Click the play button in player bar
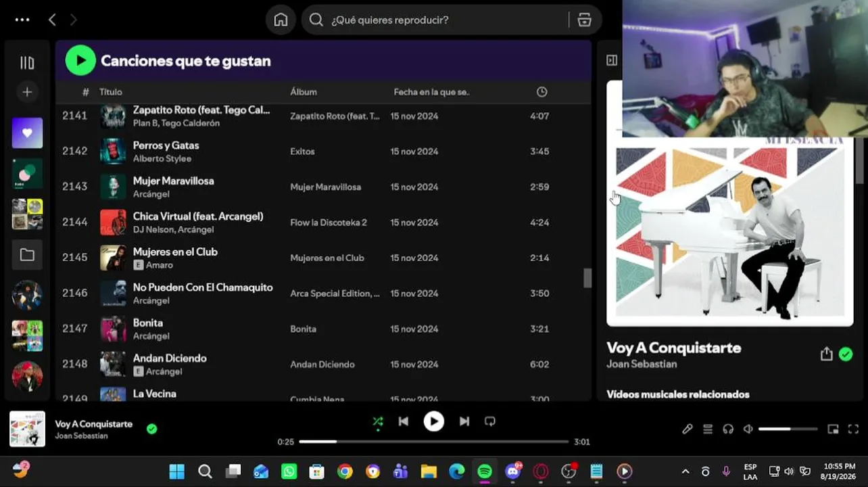Image resolution: width=868 pixels, height=487 pixels. point(434,421)
